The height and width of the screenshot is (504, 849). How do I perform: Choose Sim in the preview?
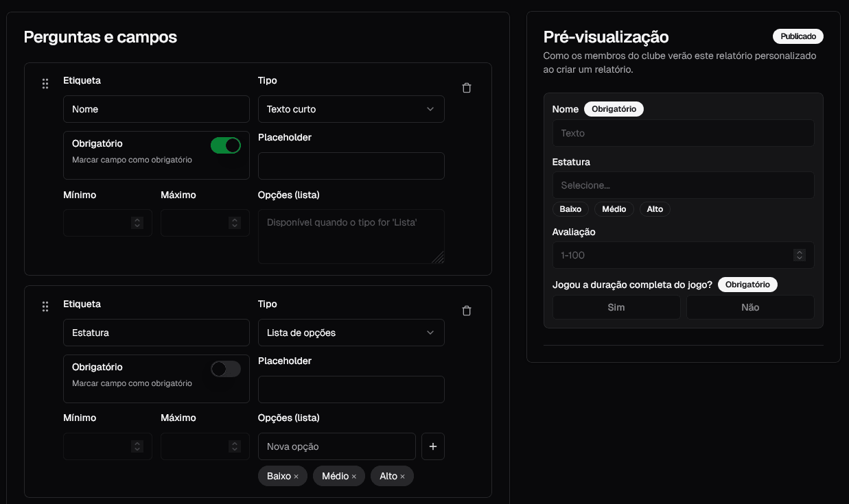coord(616,307)
